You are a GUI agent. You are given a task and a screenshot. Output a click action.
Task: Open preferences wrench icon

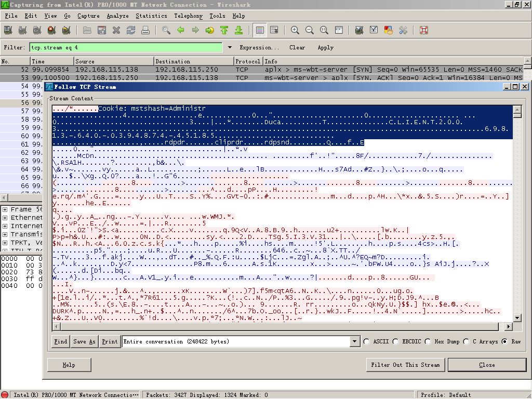[x=403, y=30]
